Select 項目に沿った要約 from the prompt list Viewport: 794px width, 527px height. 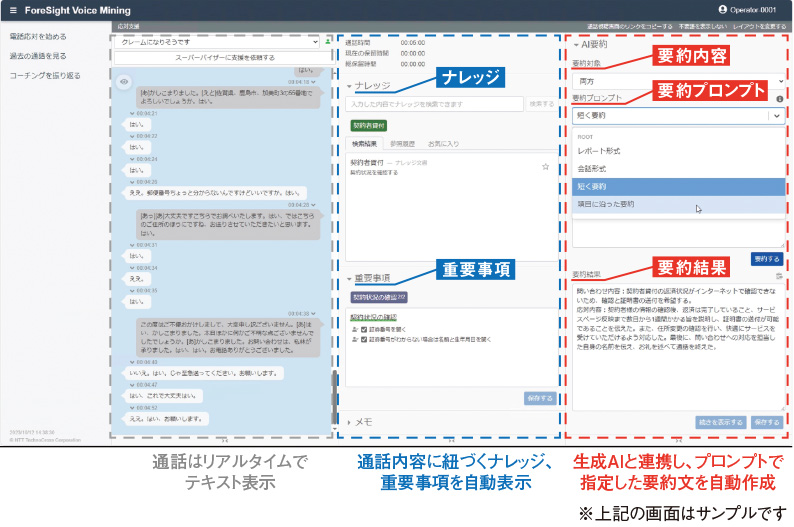[679, 204]
